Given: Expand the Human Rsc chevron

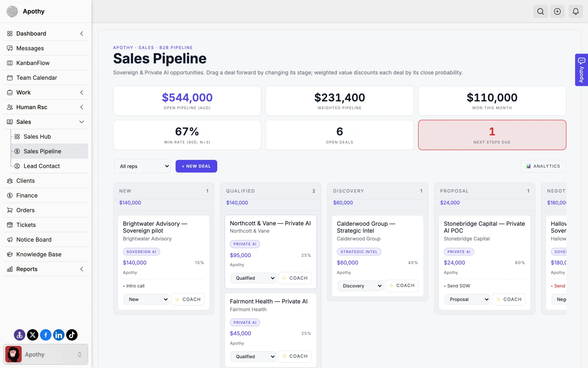Looking at the screenshot, I should [82, 107].
